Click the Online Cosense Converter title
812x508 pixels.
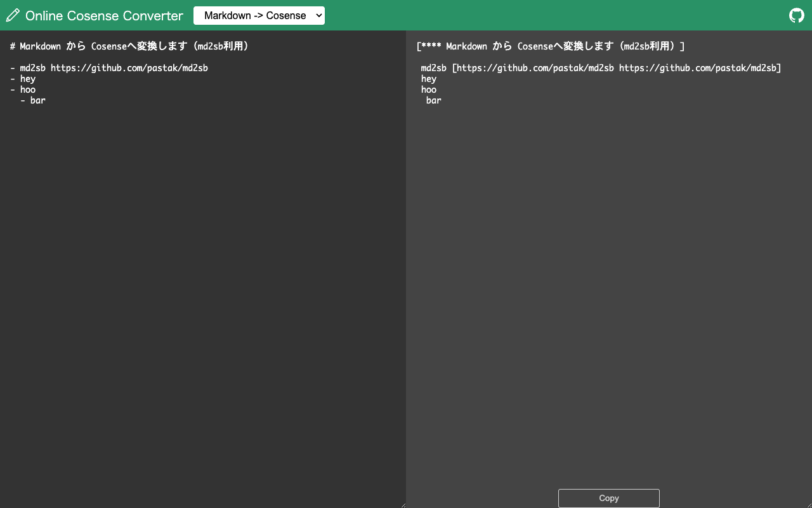coord(104,16)
